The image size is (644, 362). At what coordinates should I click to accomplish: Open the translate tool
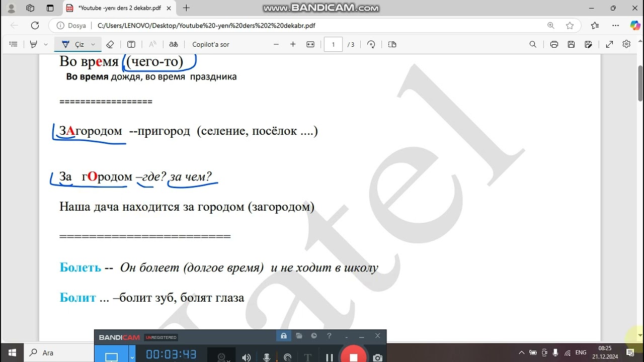[x=174, y=44]
